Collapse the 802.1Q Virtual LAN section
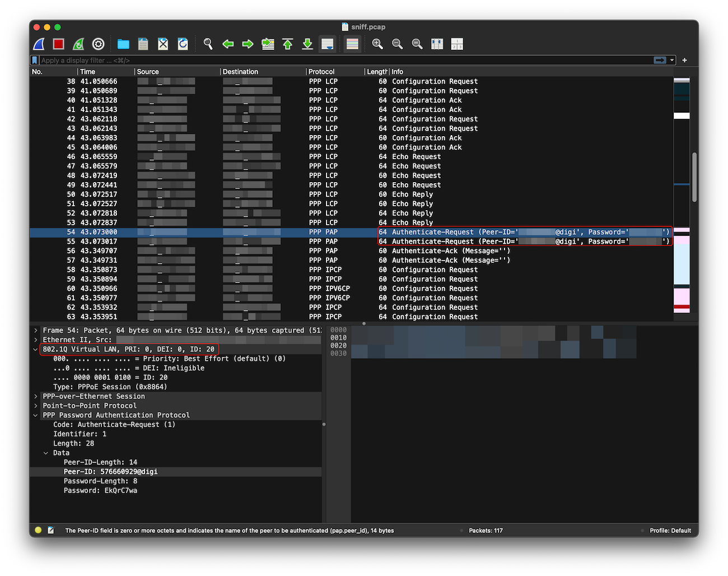Image resolution: width=728 pixels, height=576 pixels. pos(36,350)
